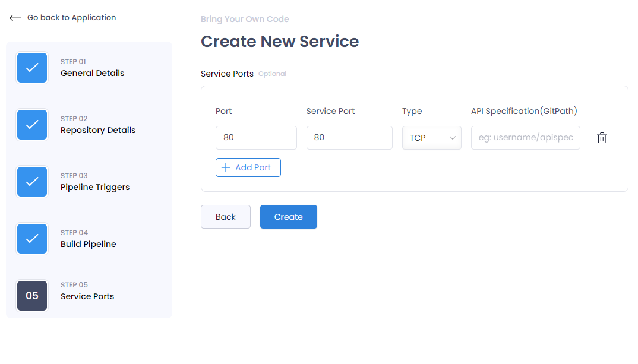Click the API Specification GitPath field
The width and height of the screenshot is (638, 364).
(526, 138)
